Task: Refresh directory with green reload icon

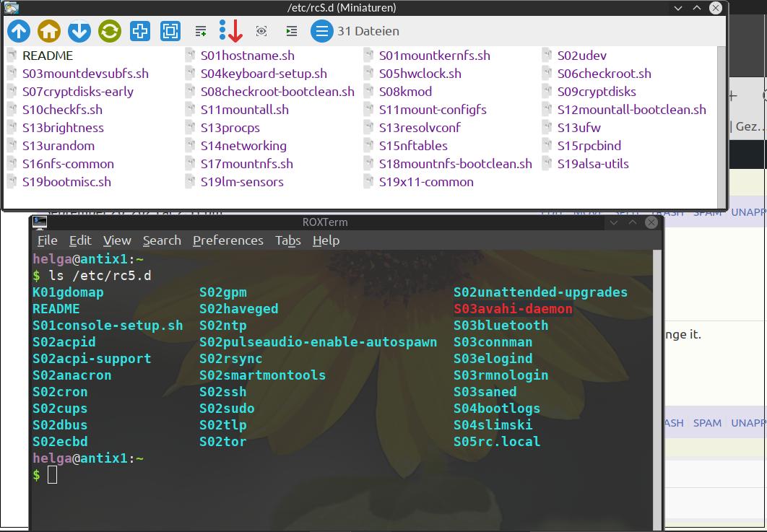Action: 110,31
